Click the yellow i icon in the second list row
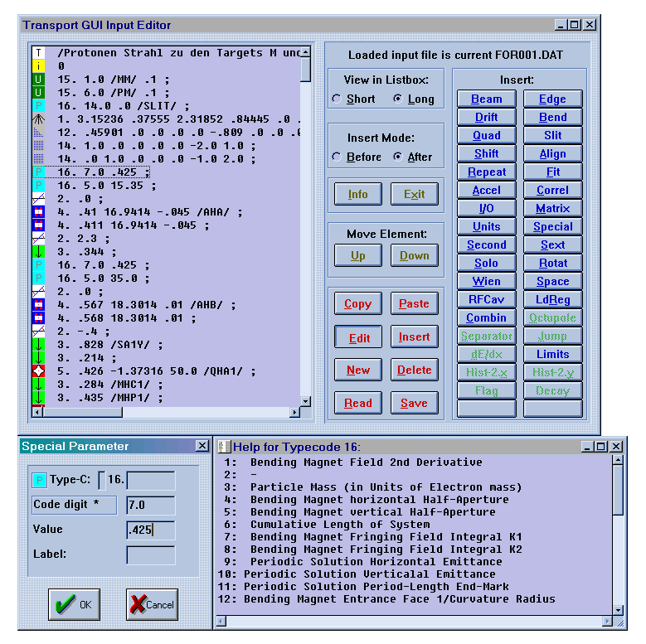646x644 pixels. 38,66
